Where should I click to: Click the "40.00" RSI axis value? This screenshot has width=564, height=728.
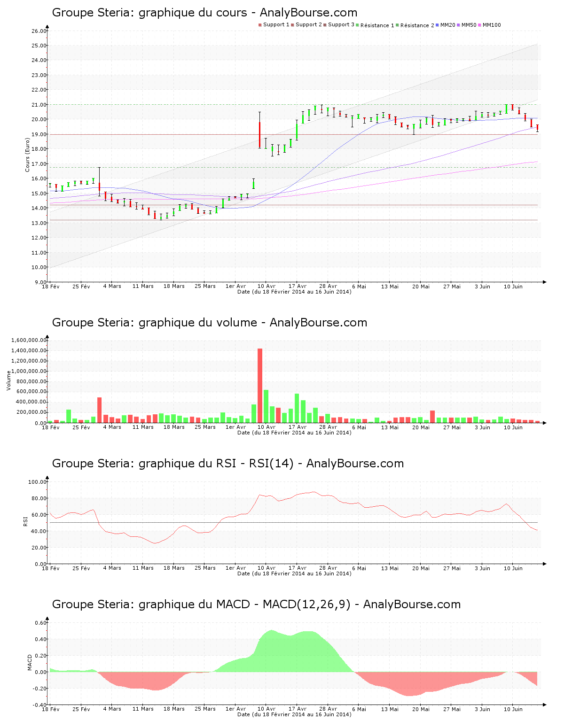coord(39,531)
